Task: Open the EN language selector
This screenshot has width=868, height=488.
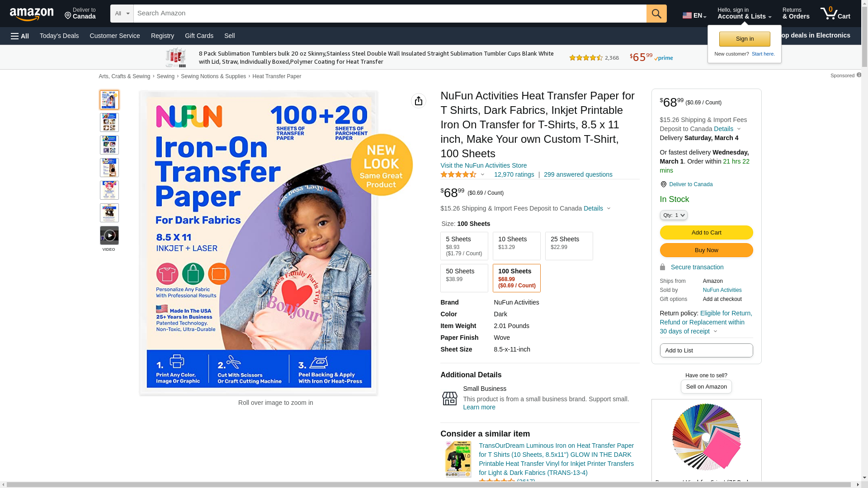Action: 694,15
